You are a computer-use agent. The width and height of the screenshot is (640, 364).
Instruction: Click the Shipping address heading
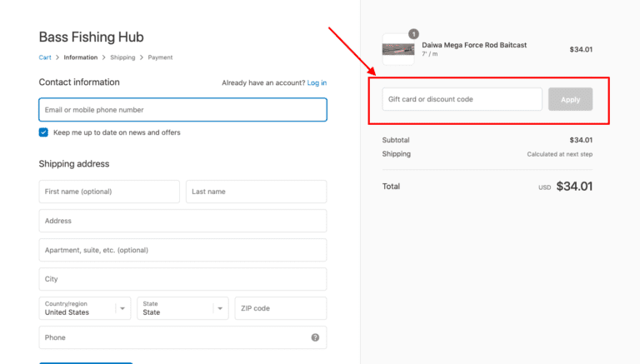(74, 163)
